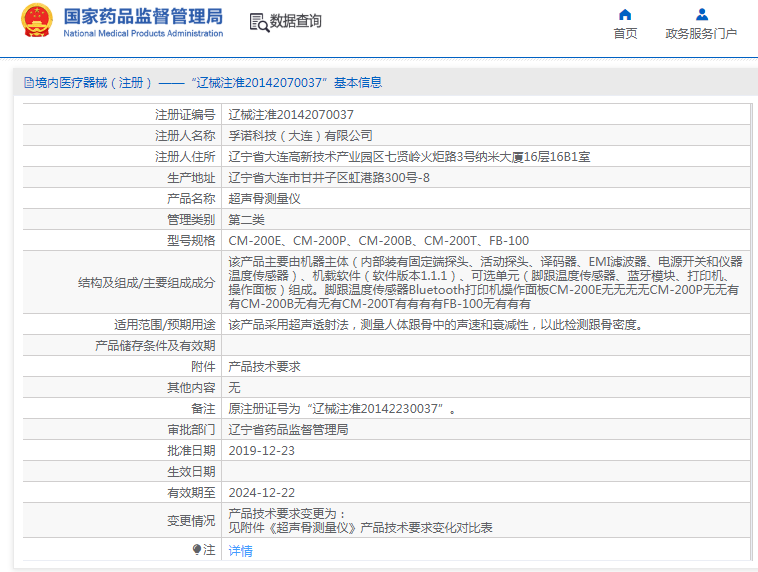Click 其他内容 row label

(x=191, y=388)
